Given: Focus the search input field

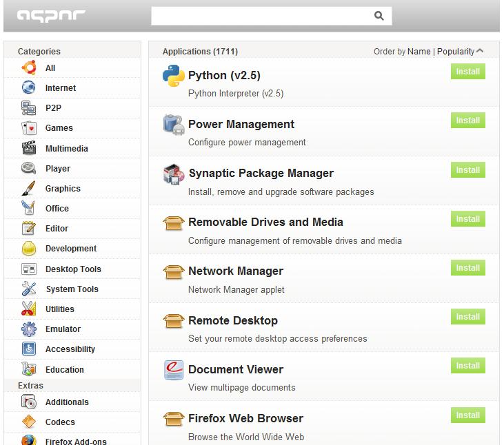Looking at the screenshot, I should tap(271, 16).
